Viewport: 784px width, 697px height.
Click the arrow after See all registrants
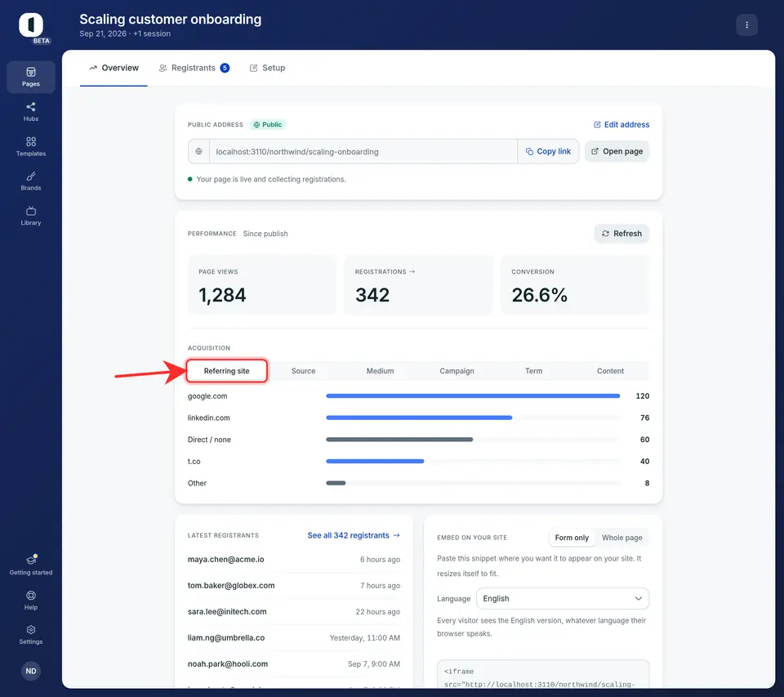pos(397,535)
